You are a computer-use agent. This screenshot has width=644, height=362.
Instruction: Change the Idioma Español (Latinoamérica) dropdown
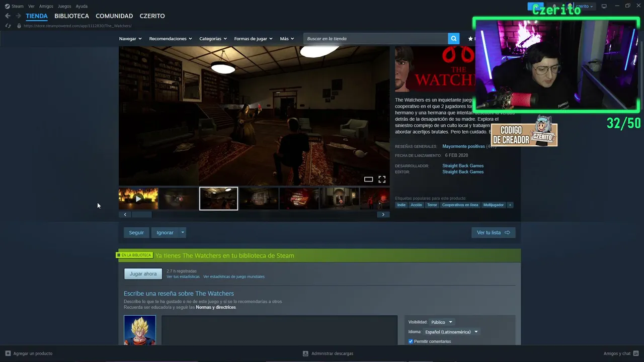pyautogui.click(x=451, y=332)
